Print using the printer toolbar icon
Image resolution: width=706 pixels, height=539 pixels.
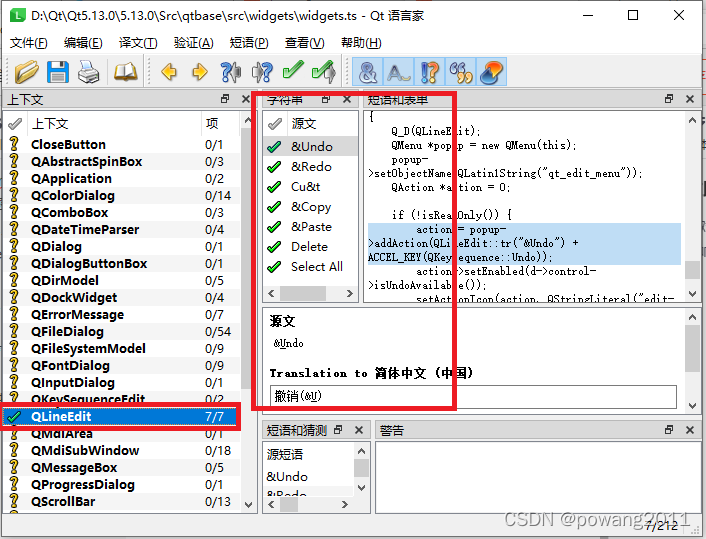pos(88,72)
